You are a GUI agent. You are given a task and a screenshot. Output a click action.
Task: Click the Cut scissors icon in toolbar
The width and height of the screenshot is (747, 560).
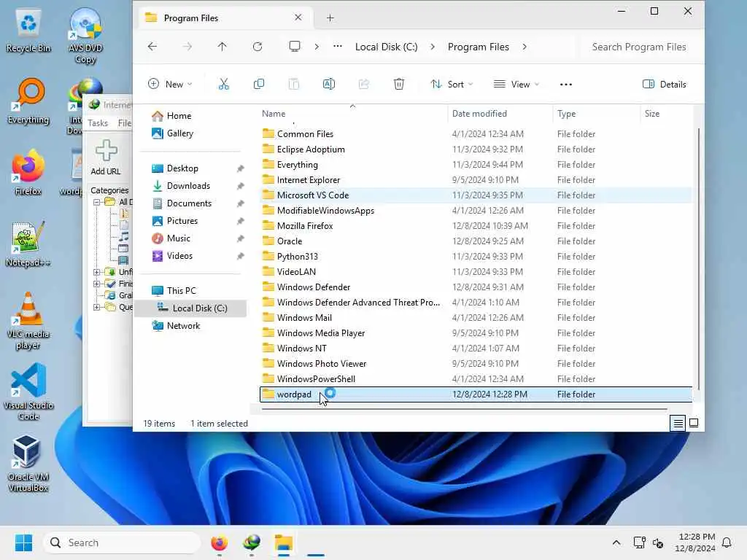(x=223, y=85)
